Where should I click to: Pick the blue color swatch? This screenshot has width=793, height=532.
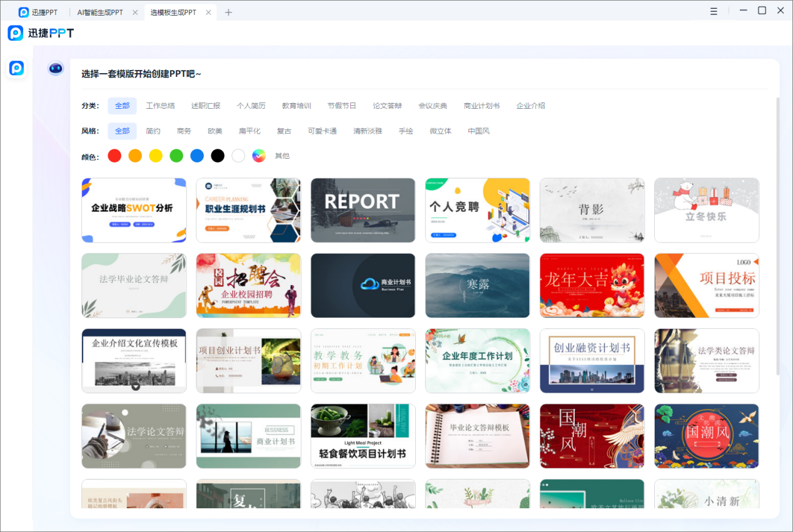coord(197,156)
